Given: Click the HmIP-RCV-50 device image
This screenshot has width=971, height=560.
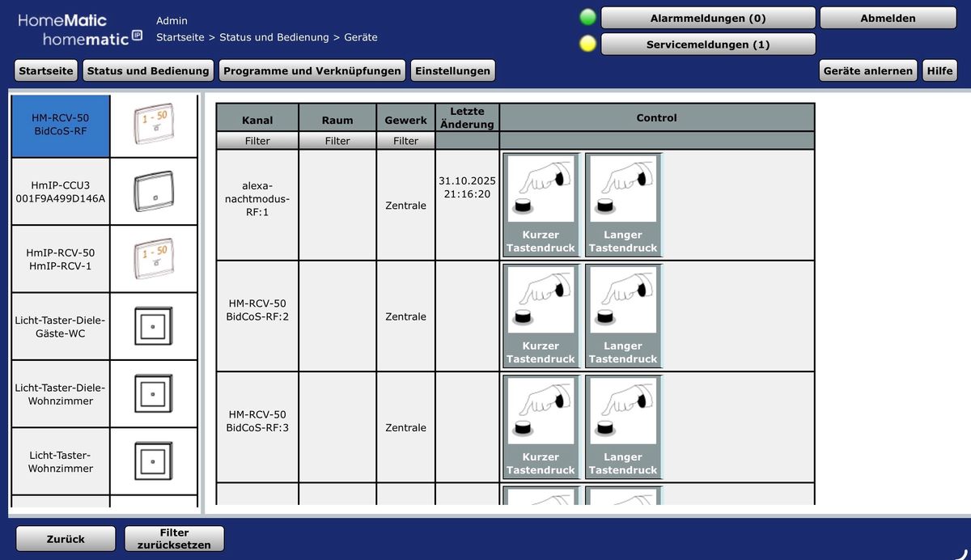Looking at the screenshot, I should coord(154,259).
